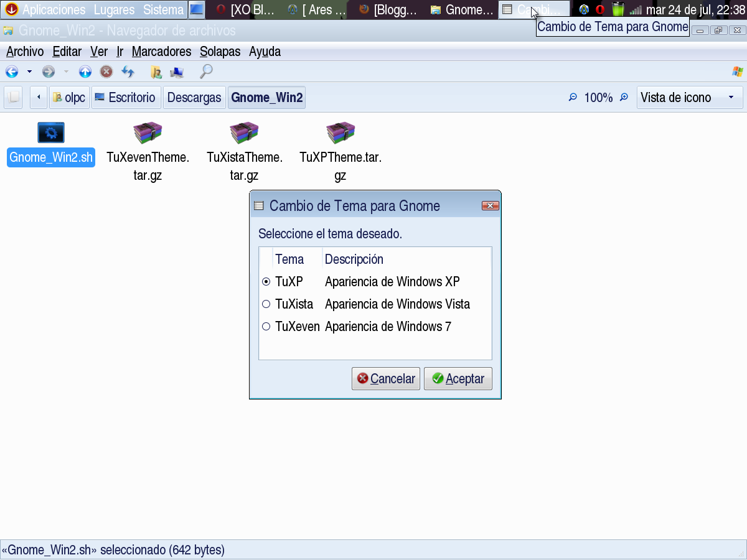747x560 pixels.
Task: Open the Ir menu
Action: click(x=120, y=52)
